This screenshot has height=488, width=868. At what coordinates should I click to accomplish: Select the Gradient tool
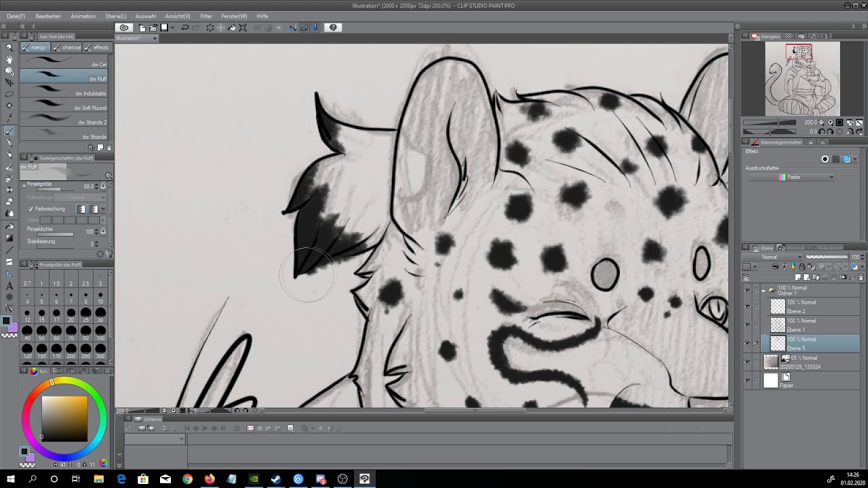click(x=9, y=239)
